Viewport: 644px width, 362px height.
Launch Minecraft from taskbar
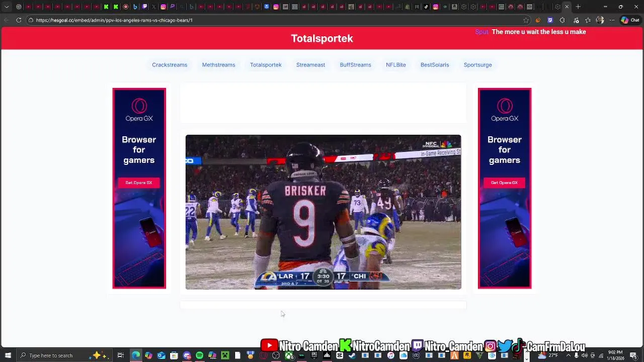coord(225,355)
